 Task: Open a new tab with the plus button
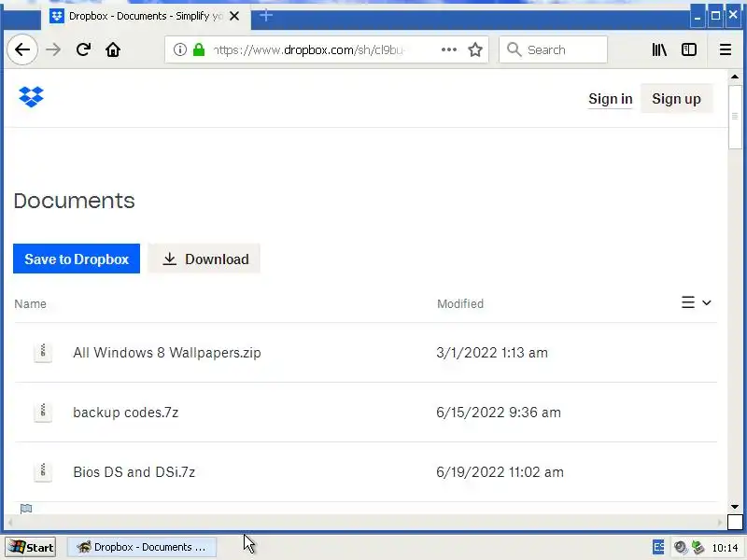coord(266,16)
